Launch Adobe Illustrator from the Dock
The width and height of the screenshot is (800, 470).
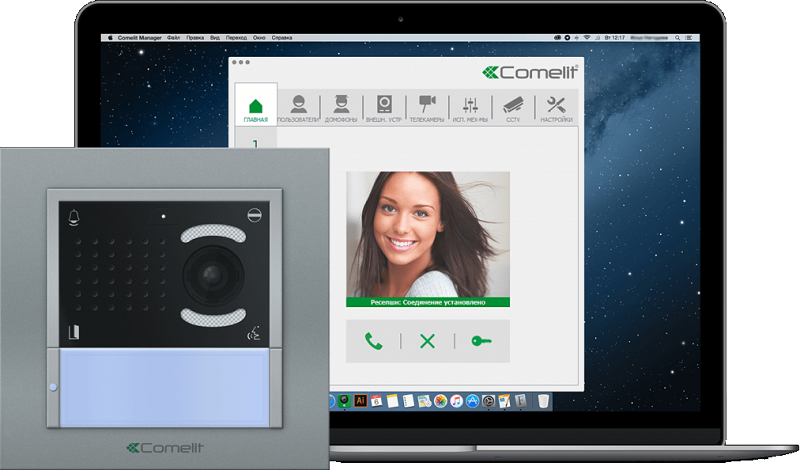coord(360,401)
